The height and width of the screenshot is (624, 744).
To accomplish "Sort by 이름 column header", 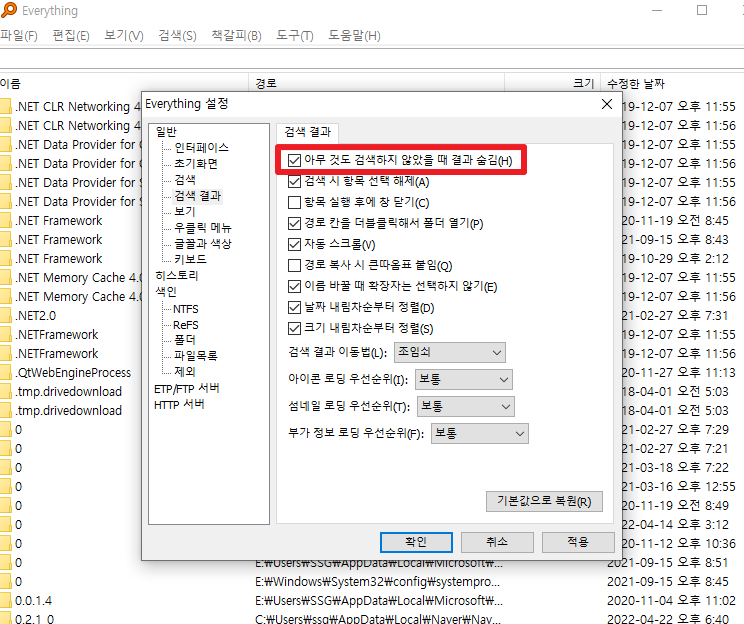I will click(123, 84).
